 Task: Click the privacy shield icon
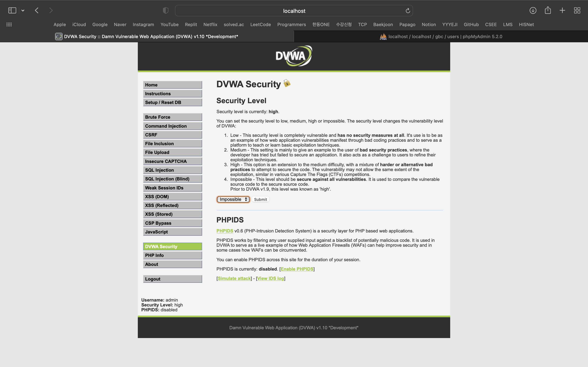tap(165, 10)
